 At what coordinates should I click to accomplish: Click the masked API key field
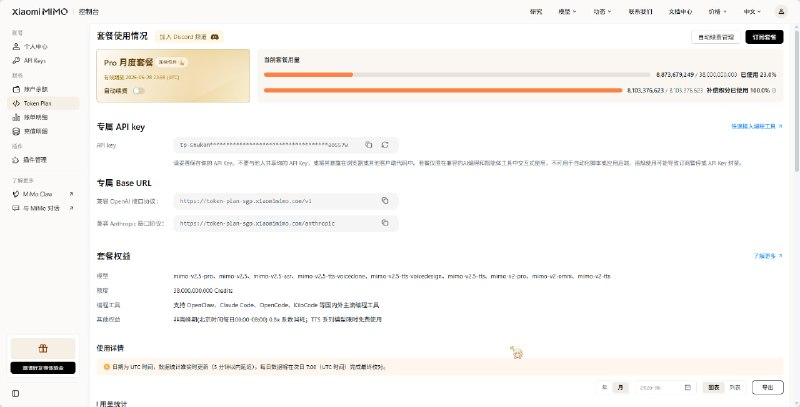point(286,145)
